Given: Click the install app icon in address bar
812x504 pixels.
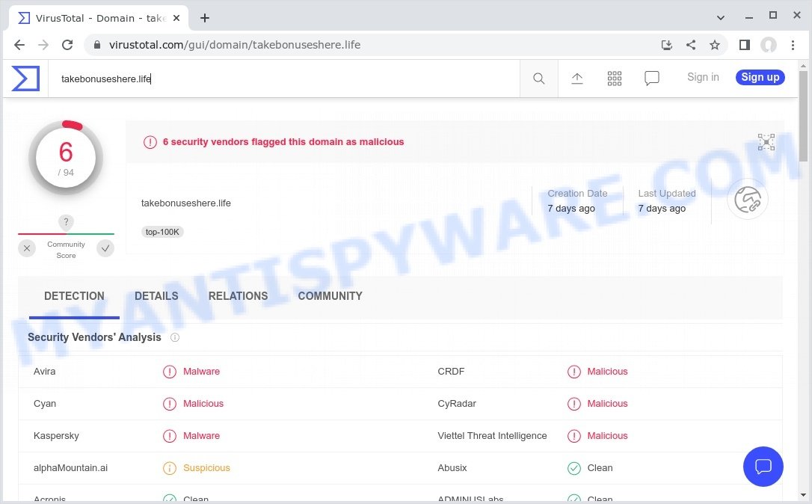Looking at the screenshot, I should point(667,45).
